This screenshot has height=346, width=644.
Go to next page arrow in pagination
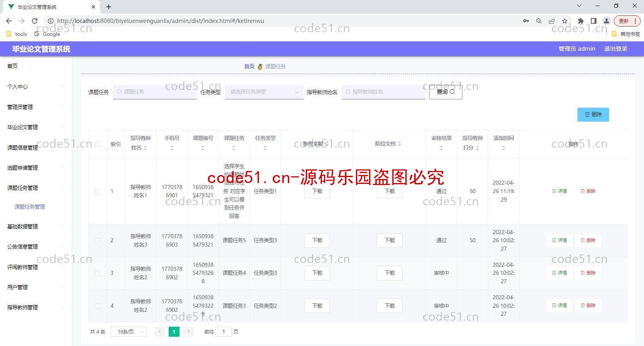(188, 332)
